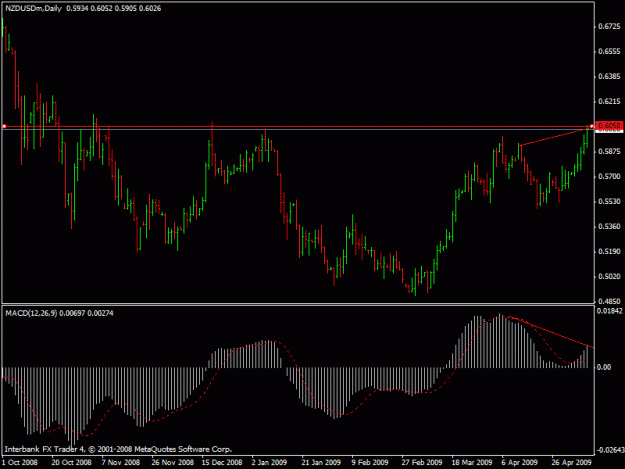Click the 0.5700 price scale value
The height and width of the screenshot is (469, 625).
tap(609, 176)
